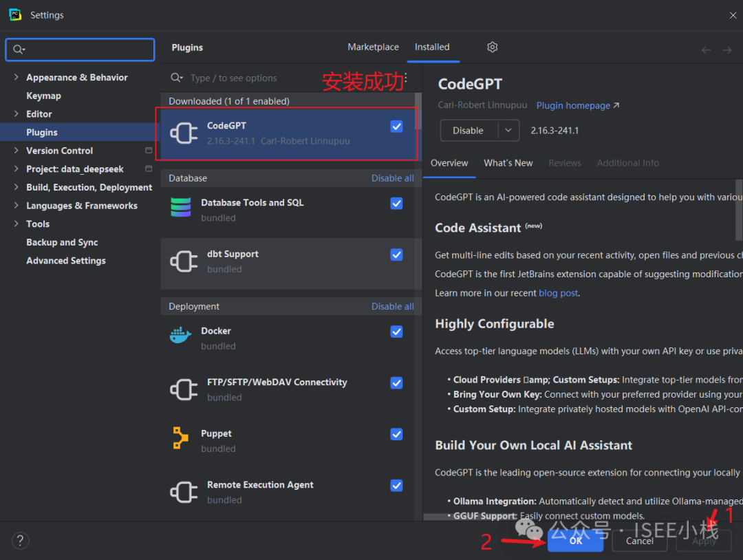Select Database Tools and SQL name
Viewport: 743px width, 560px height.
(252, 202)
